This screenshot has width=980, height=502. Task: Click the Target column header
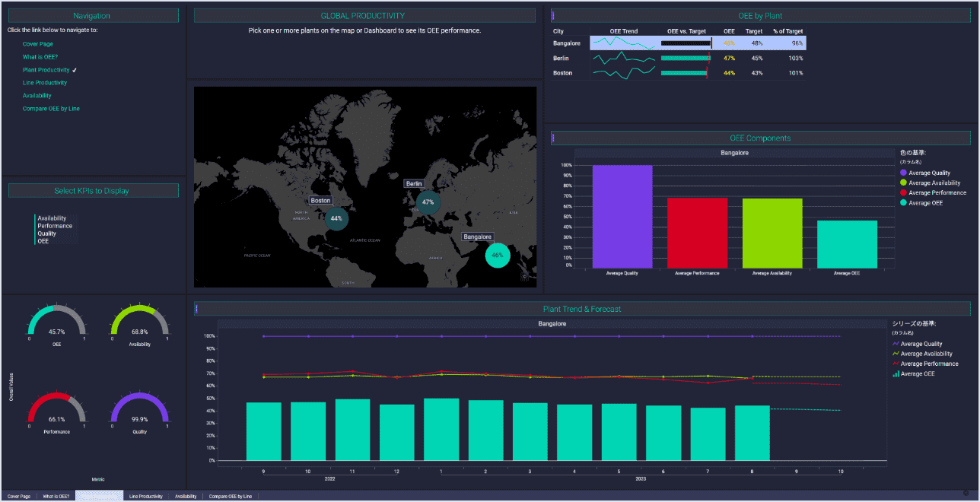[754, 31]
